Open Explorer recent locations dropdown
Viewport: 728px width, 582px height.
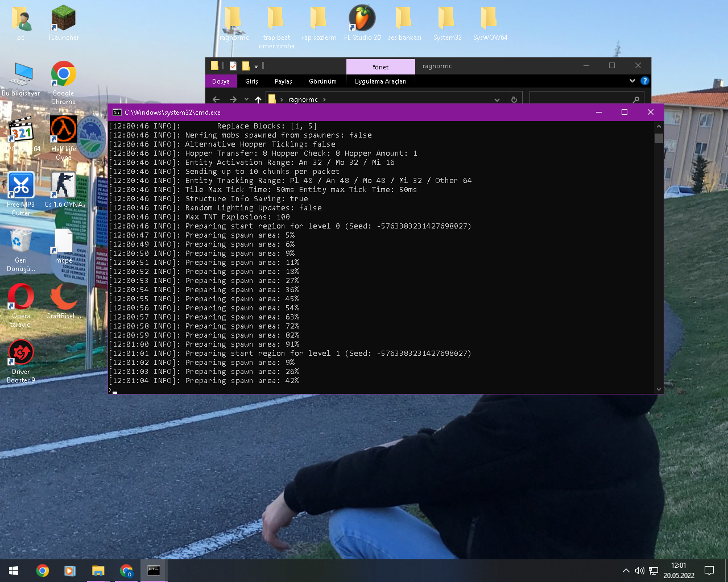246,99
